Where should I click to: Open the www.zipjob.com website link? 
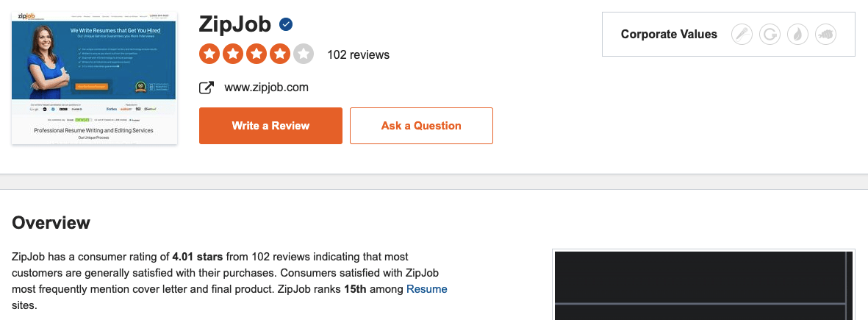266,88
